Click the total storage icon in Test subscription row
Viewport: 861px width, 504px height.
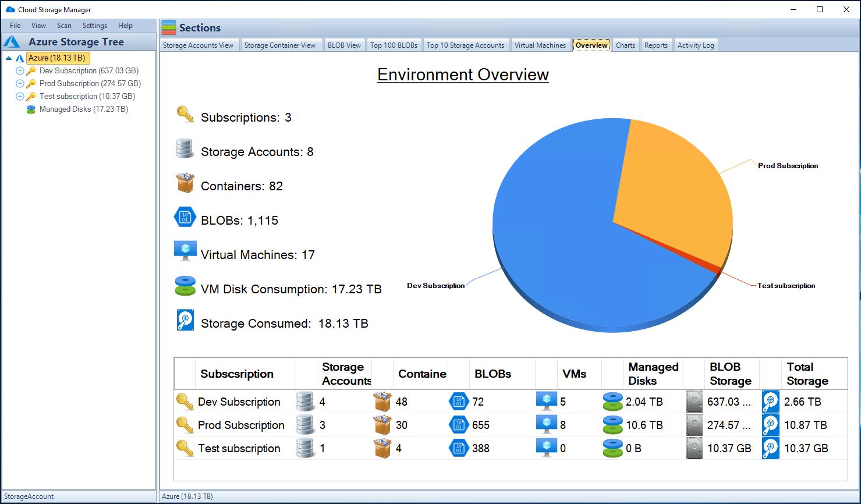click(771, 448)
